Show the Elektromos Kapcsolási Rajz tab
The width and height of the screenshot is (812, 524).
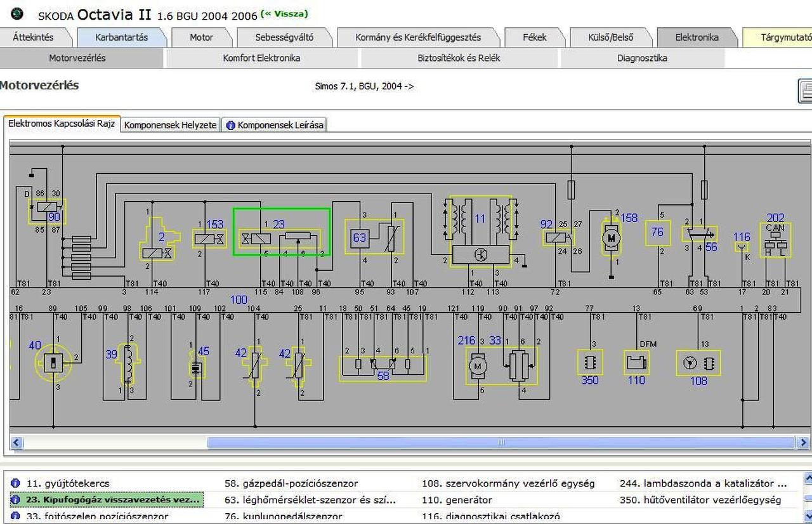62,124
